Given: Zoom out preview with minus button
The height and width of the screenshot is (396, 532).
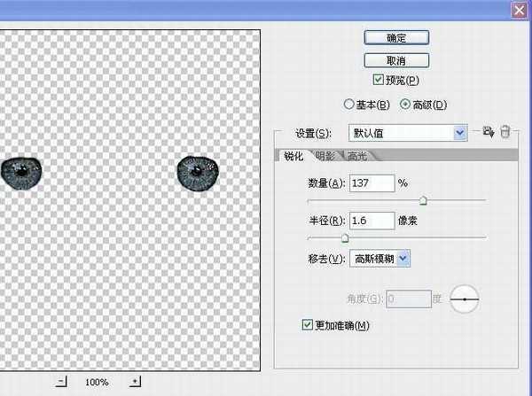Looking at the screenshot, I should 61,382.
